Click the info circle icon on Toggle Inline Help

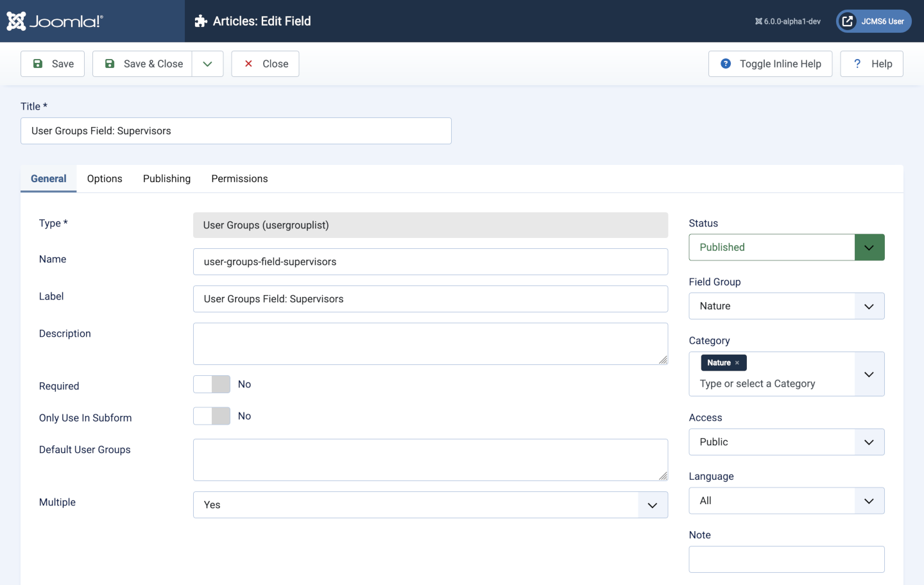click(x=726, y=64)
